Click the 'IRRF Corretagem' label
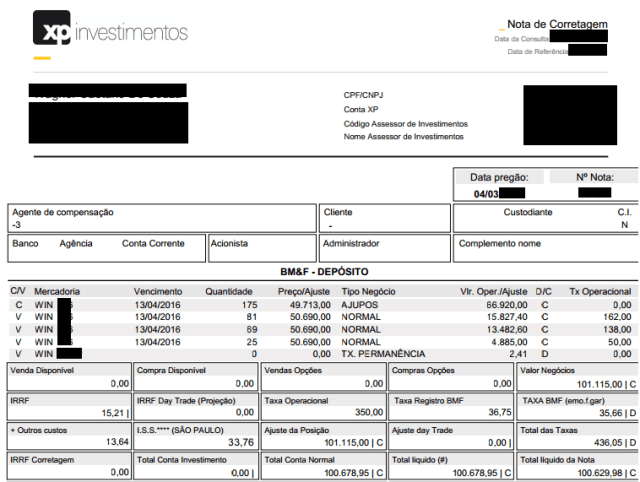The height and width of the screenshot is (482, 640). point(42,460)
